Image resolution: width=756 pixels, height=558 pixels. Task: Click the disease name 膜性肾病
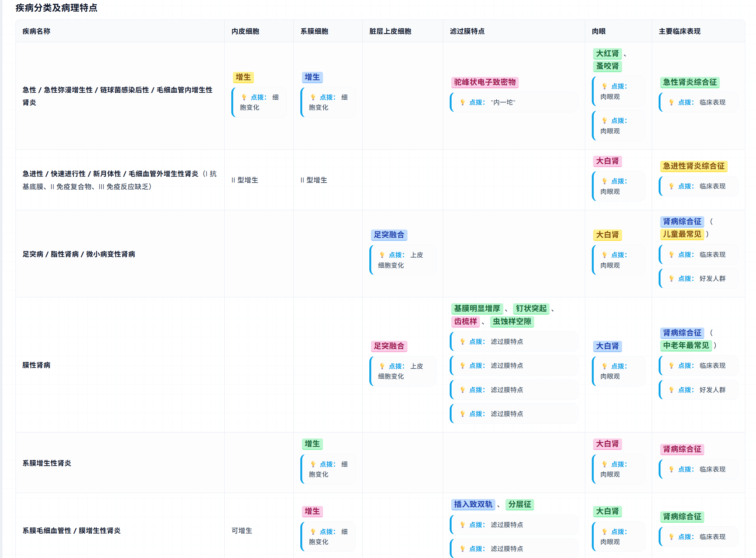coord(37,365)
